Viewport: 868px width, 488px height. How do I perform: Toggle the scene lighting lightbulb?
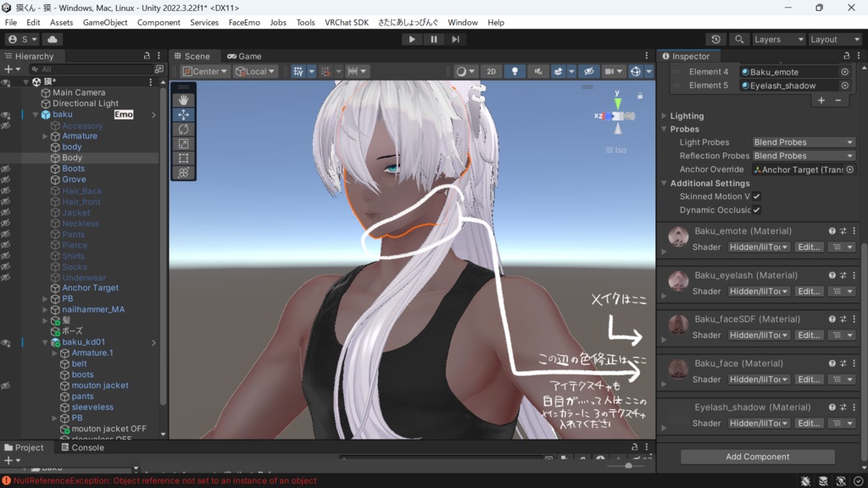(x=515, y=71)
